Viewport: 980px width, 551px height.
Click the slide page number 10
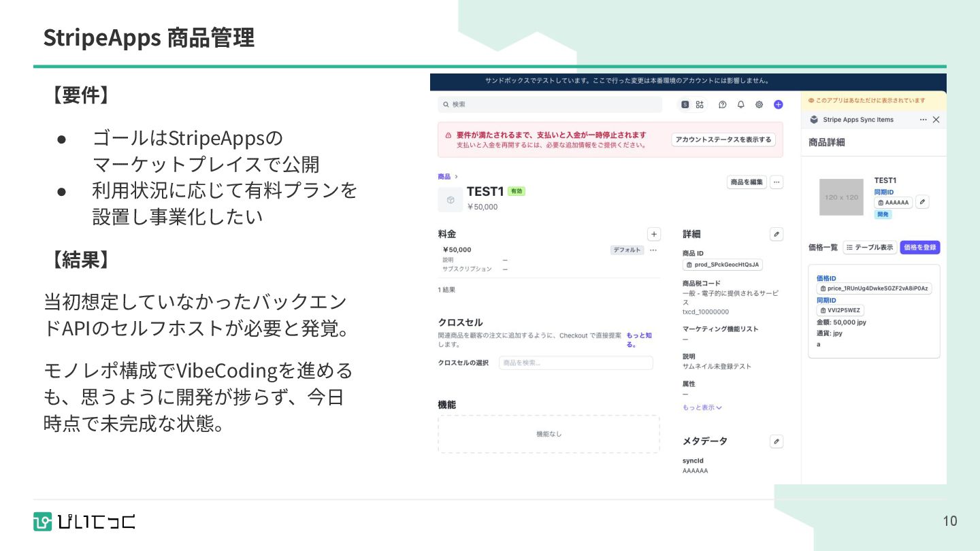[950, 521]
